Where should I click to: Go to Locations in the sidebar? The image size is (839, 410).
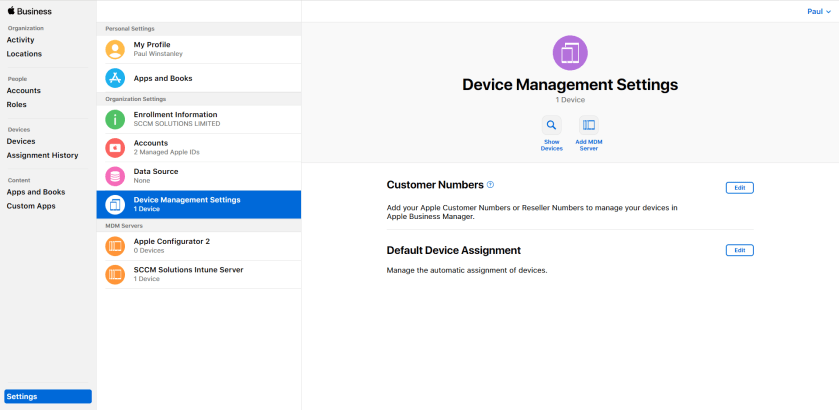tap(24, 54)
